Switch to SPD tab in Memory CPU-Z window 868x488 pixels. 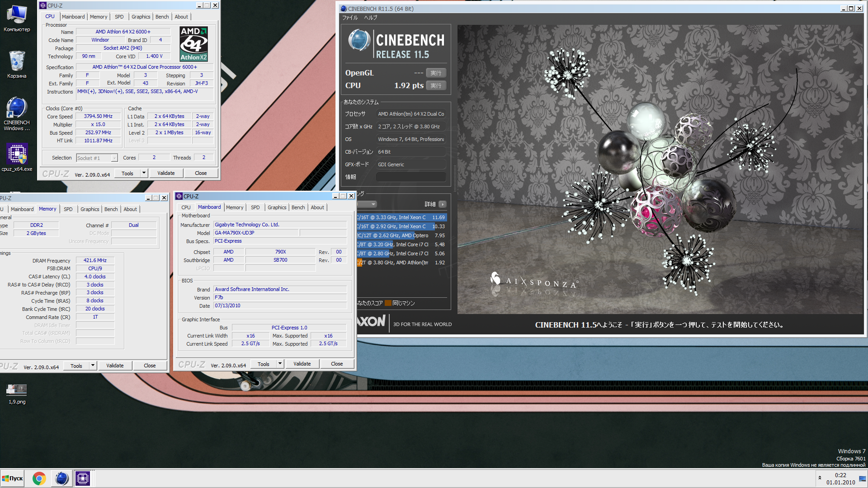68,209
